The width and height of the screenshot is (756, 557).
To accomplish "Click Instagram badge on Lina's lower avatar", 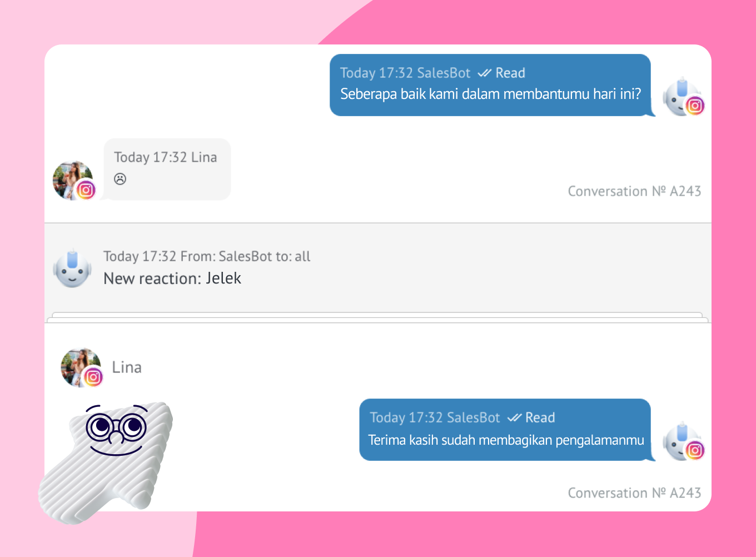I will 93,377.
